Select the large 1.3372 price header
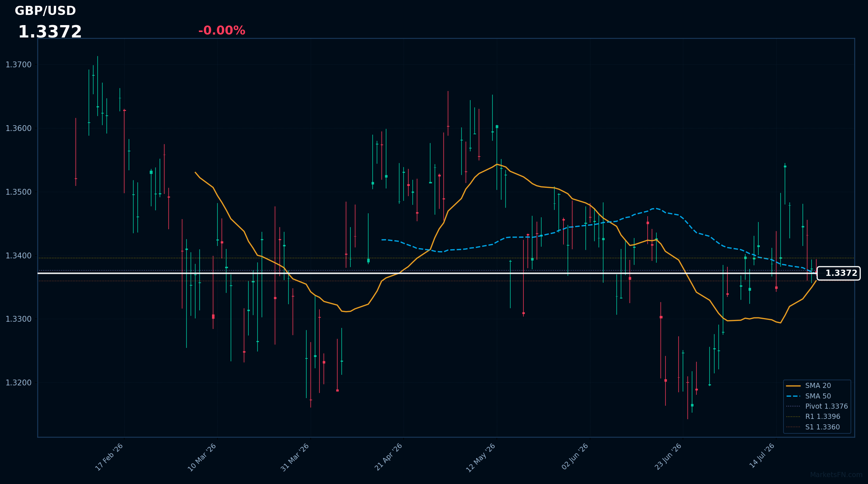Viewport: 868px width, 484px height. (x=50, y=32)
